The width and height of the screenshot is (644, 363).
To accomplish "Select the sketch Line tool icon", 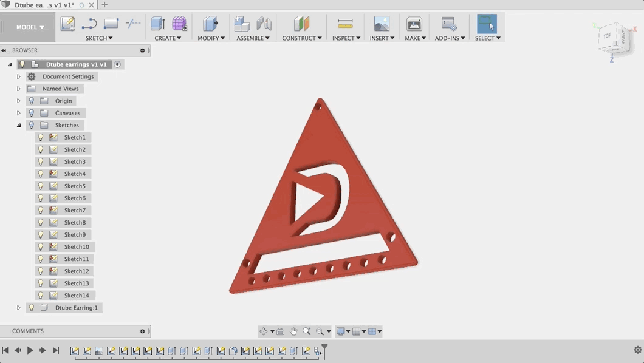I will click(89, 24).
